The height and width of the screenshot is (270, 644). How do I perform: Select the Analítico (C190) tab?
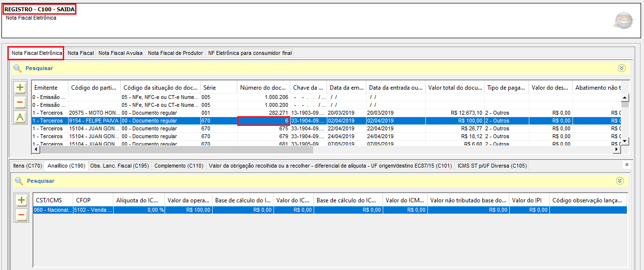pyautogui.click(x=66, y=166)
